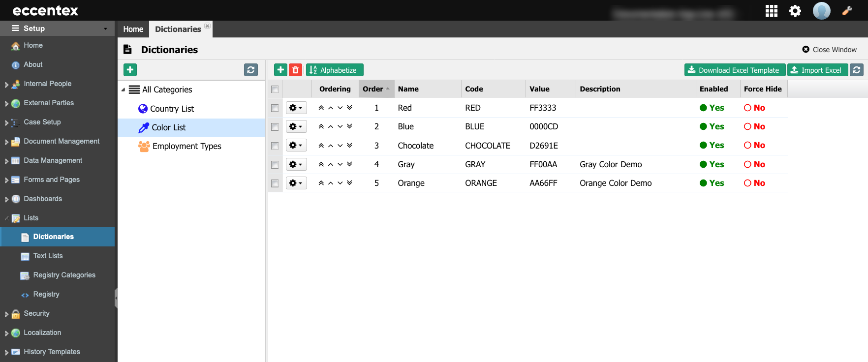The image size is (868, 362).
Task: Select the Dictionaries tab
Action: (x=178, y=29)
